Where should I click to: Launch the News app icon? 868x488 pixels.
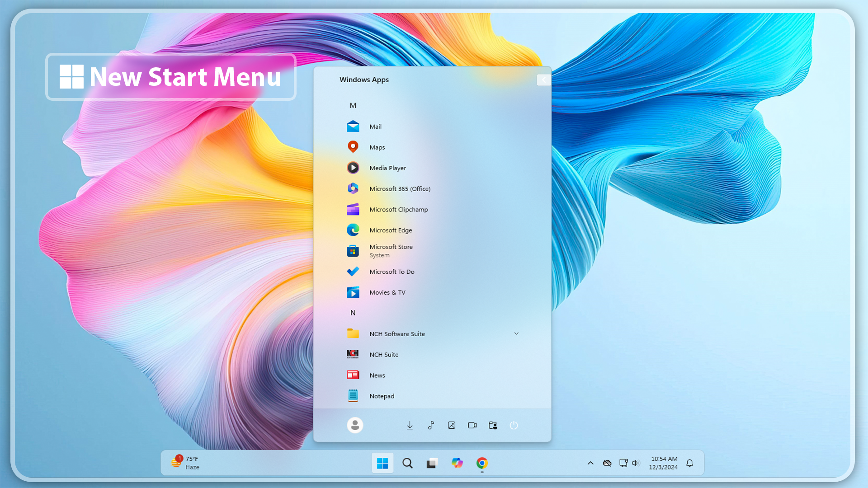pos(353,375)
